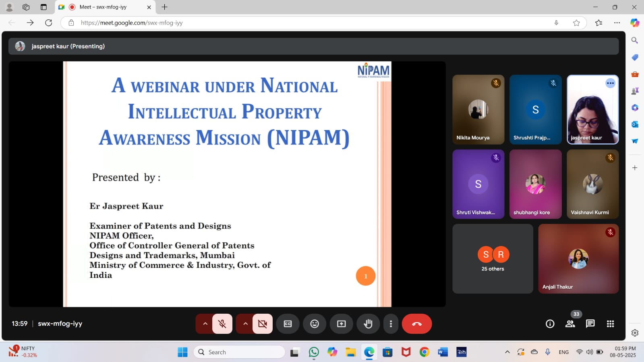The width and height of the screenshot is (644, 362).
Task: Open WhatsApp from taskbar
Action: (314, 352)
